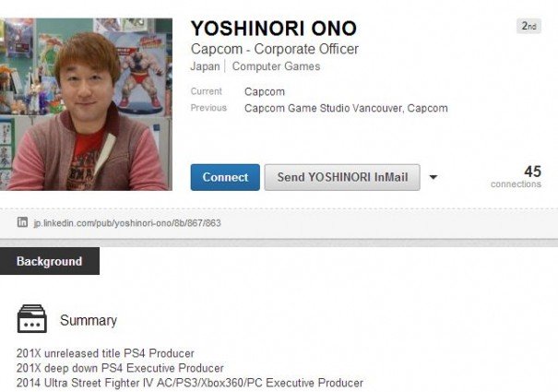Open the profile photo thumbnail

86,104
